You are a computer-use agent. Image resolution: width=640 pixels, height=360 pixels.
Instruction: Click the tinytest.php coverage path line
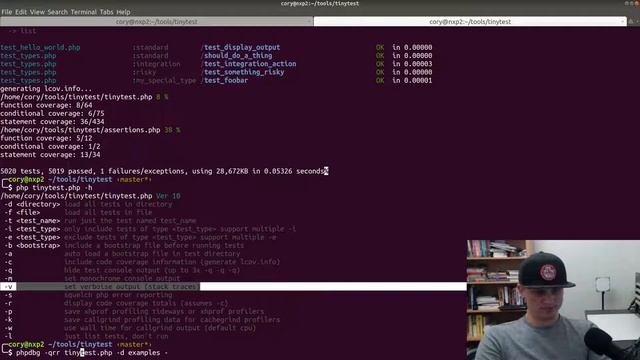coord(84,97)
